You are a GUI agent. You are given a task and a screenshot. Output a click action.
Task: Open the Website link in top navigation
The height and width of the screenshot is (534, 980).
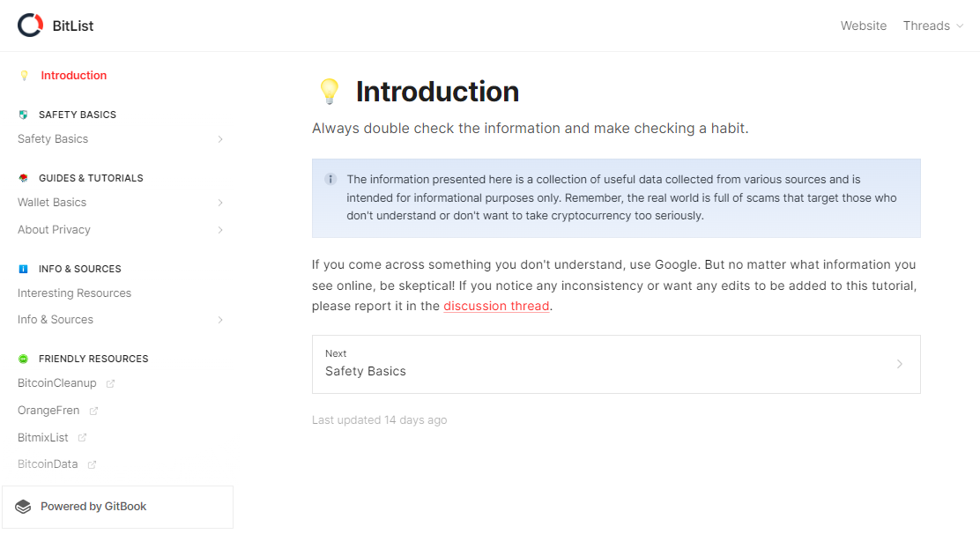pos(863,26)
